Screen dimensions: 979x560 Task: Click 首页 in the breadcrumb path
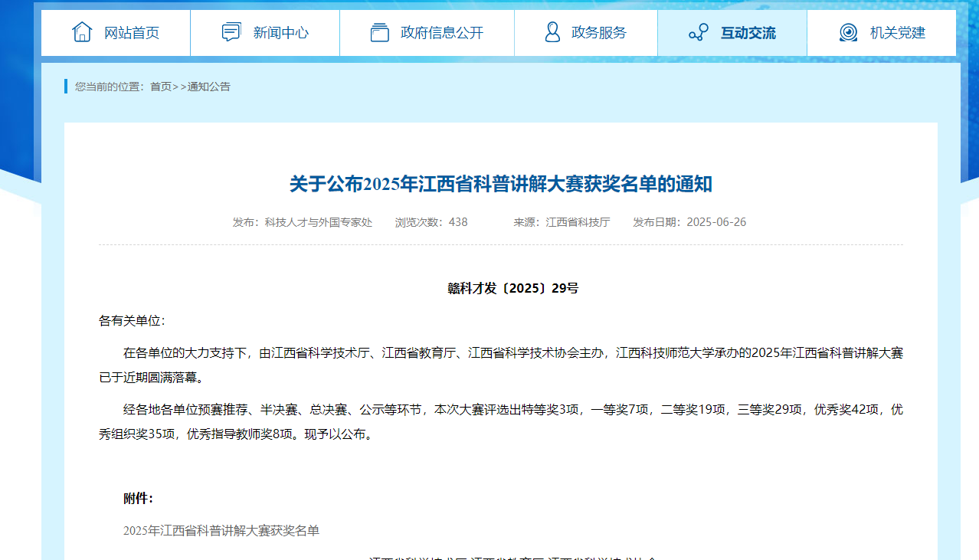161,87
